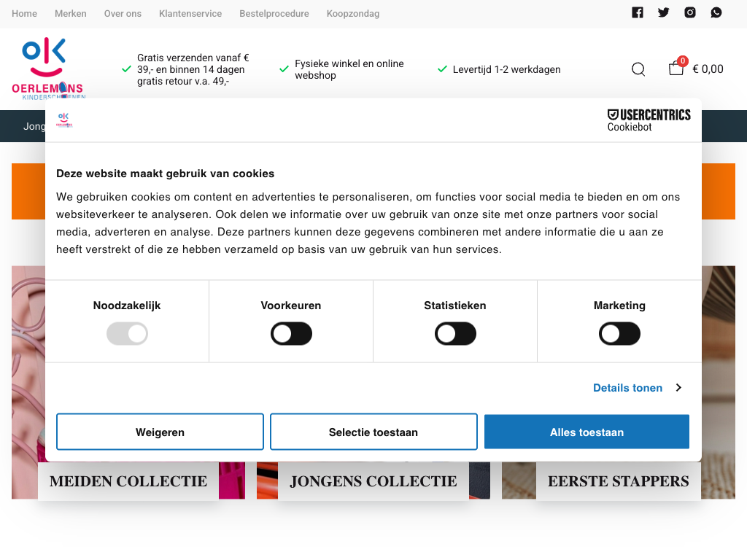Viewport: 747px width, 560px height.
Task: Open the Twitter social icon
Action: (x=664, y=13)
